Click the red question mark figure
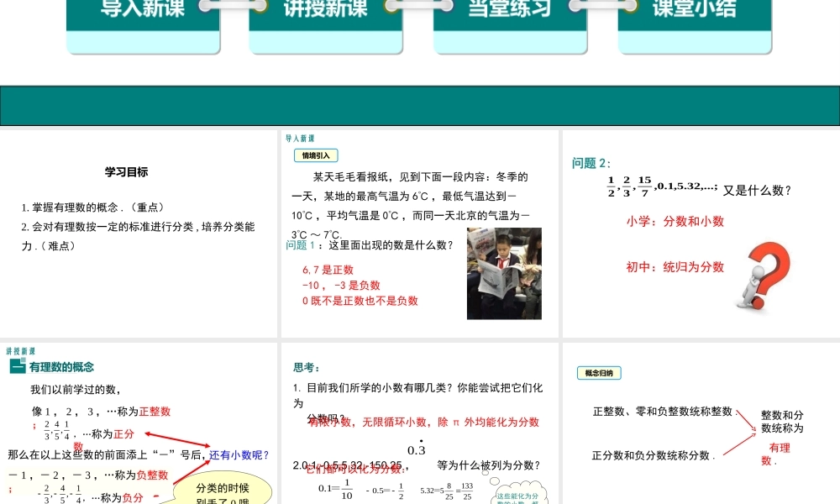The height and width of the screenshot is (504, 840). tap(764, 276)
